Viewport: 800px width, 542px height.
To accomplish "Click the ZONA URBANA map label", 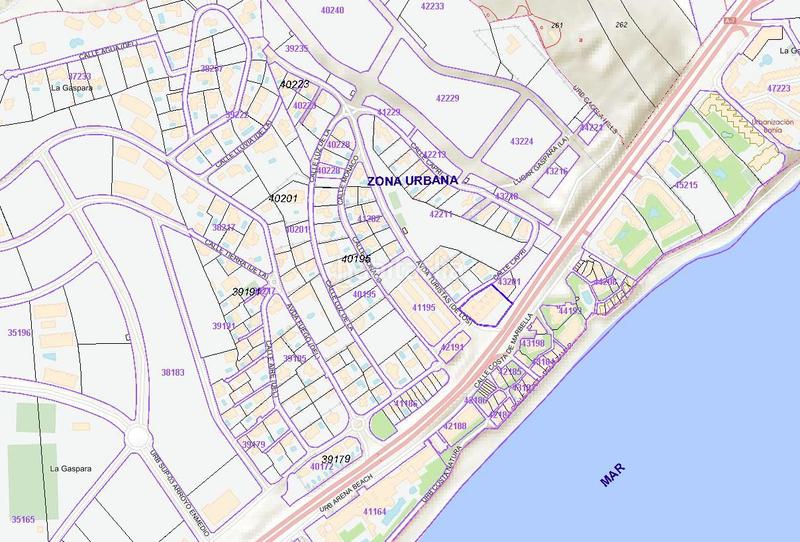I will (413, 182).
